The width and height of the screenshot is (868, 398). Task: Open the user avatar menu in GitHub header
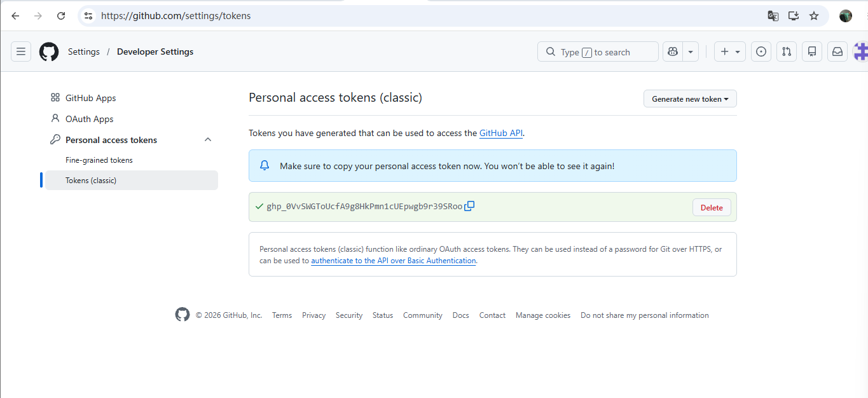pyautogui.click(x=861, y=51)
